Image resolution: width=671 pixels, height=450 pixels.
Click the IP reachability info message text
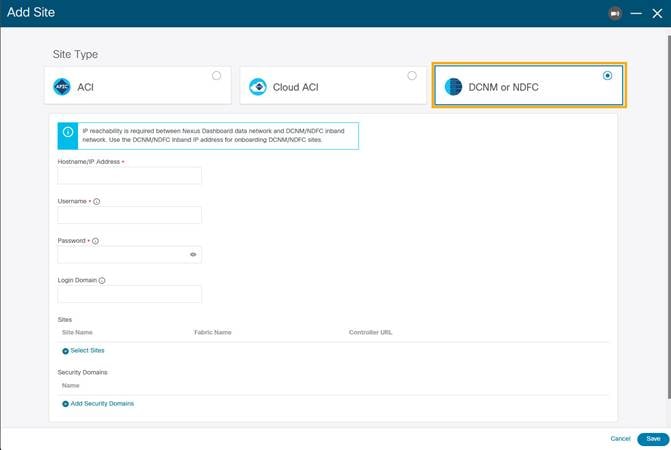click(x=213, y=135)
